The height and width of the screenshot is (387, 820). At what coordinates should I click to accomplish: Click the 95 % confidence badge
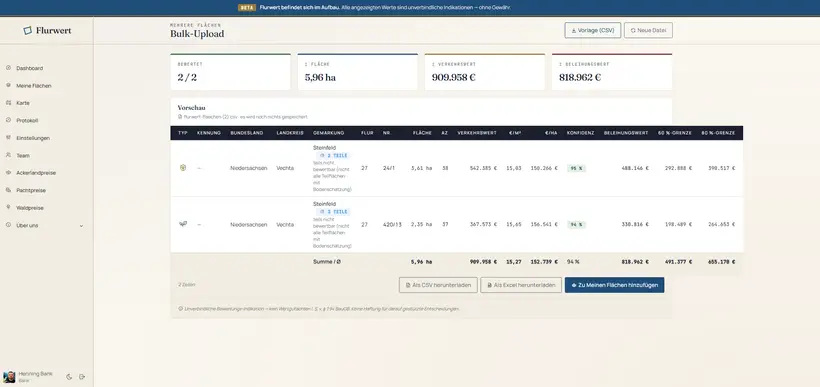(x=576, y=168)
